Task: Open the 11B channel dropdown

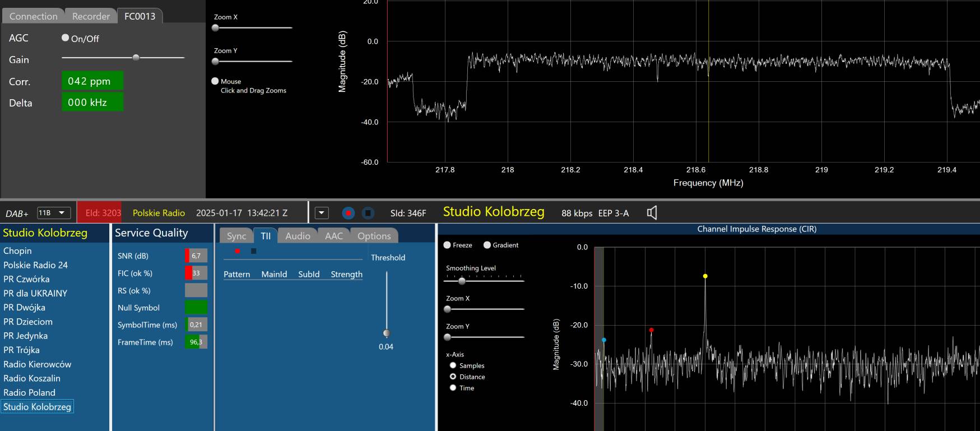Action: 54,213
